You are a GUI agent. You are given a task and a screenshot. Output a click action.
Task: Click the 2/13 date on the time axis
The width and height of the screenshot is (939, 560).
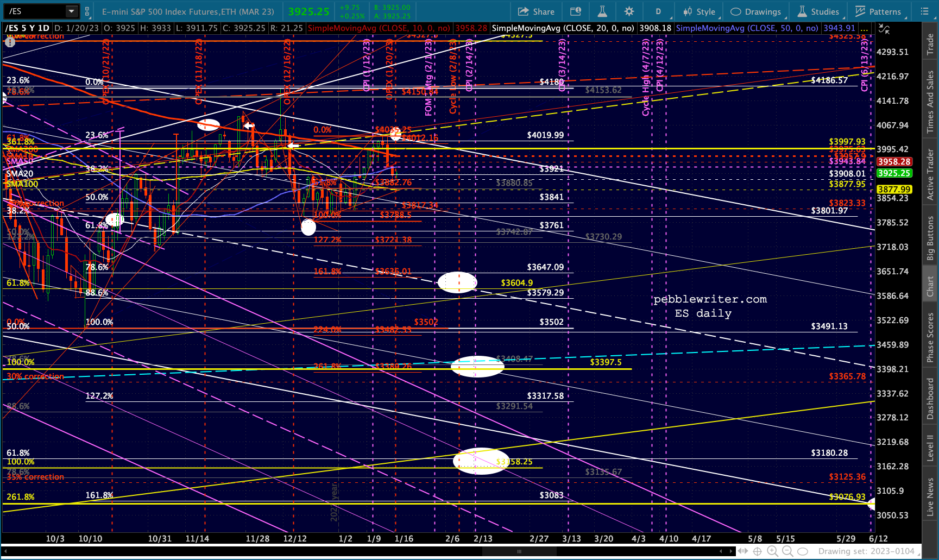pos(483,539)
